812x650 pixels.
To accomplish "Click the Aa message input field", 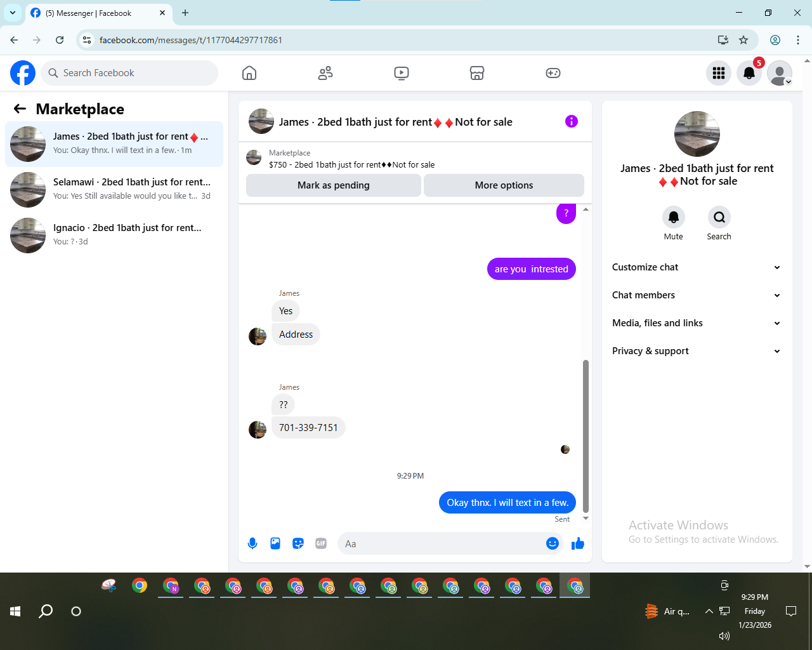I will pos(442,543).
